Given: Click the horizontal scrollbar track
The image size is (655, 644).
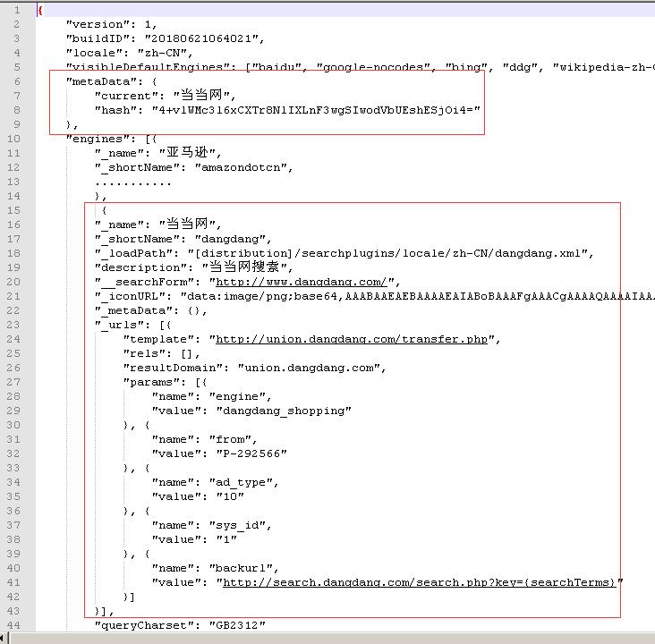Looking at the screenshot, I should click(332, 638).
